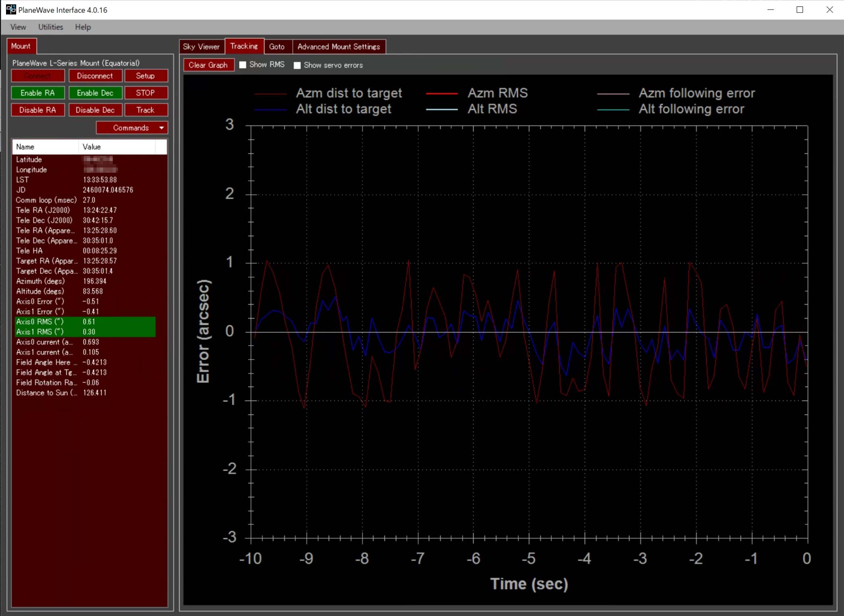Viewport: 844px width, 616px height.
Task: Toggle the Show servo errors checkbox
Action: click(x=297, y=65)
